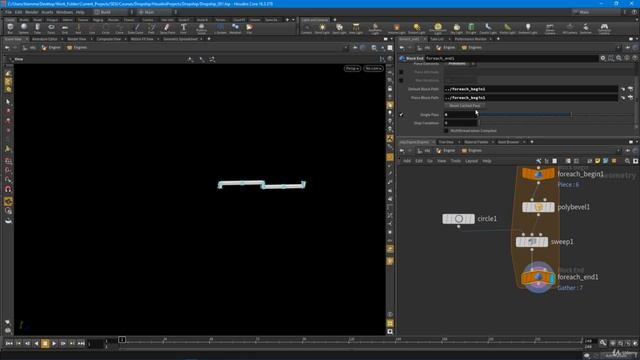
Task: Open the network editor Tools menu
Action: 456,161
